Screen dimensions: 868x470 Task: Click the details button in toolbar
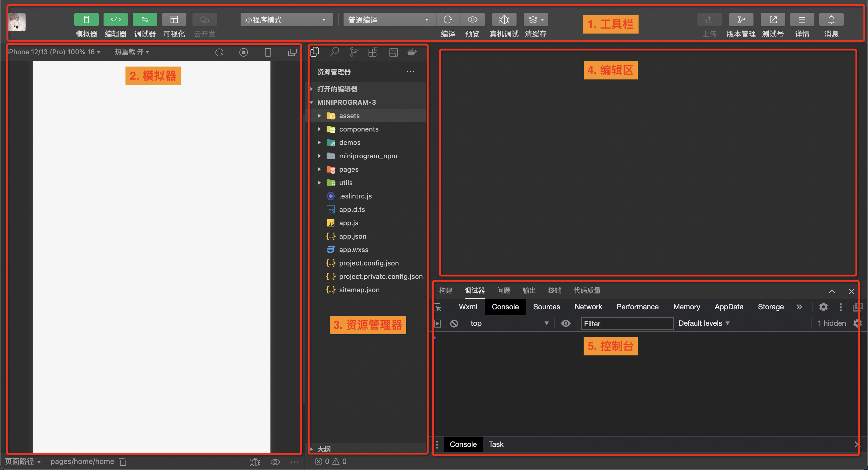coord(802,19)
